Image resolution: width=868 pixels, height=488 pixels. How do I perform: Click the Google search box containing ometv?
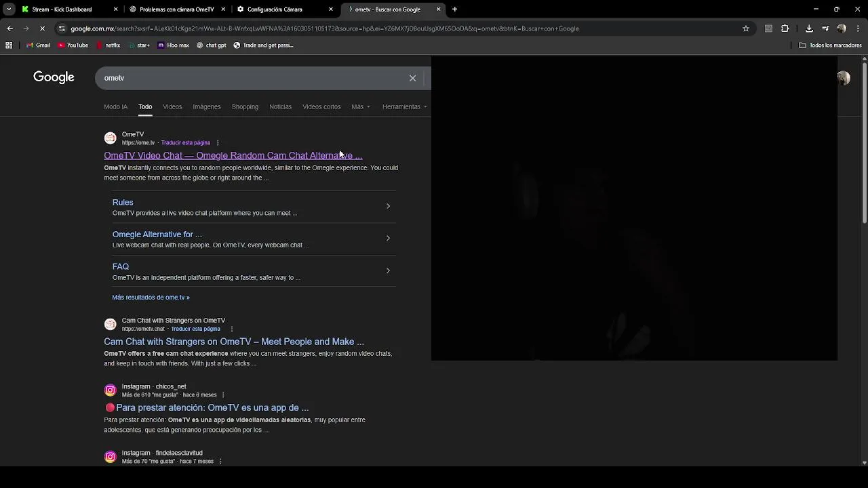pos(251,78)
